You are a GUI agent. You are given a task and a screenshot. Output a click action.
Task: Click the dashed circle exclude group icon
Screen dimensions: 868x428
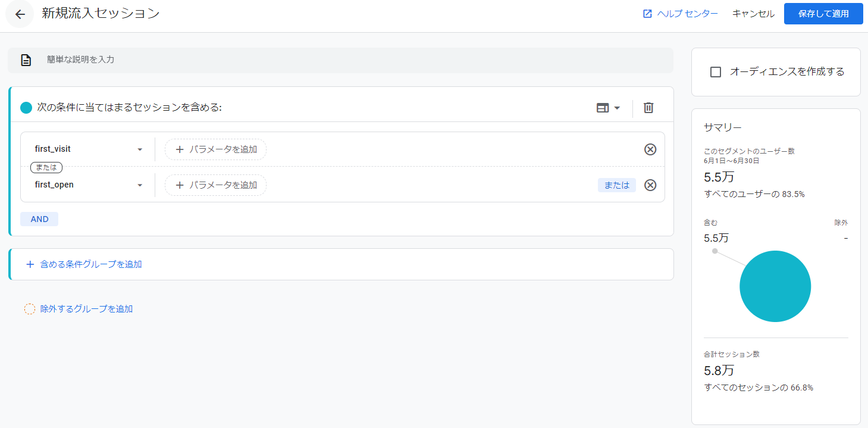[30, 309]
